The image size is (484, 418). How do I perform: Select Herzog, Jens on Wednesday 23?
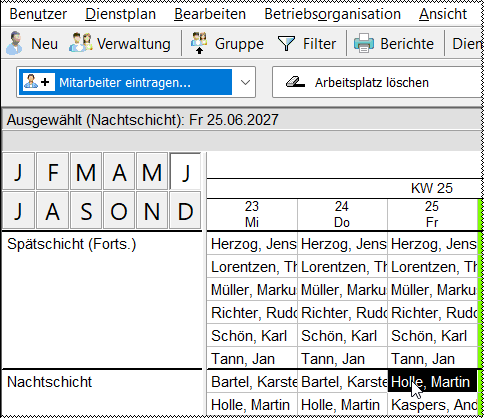[252, 244]
